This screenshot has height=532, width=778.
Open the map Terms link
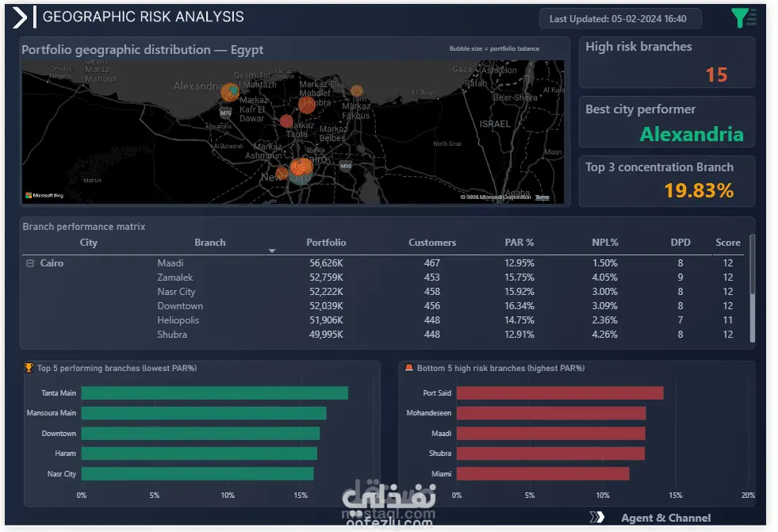point(542,197)
